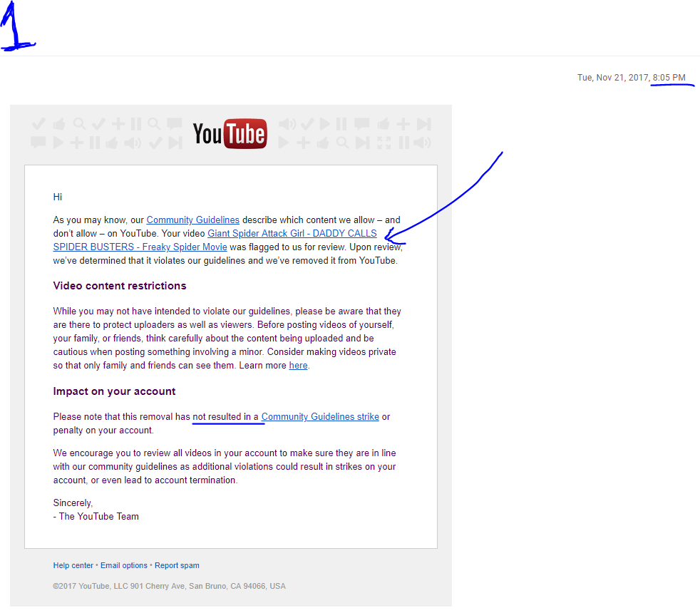
Task: Click the 'Impact on your account' heading
Action: pyautogui.click(x=114, y=391)
